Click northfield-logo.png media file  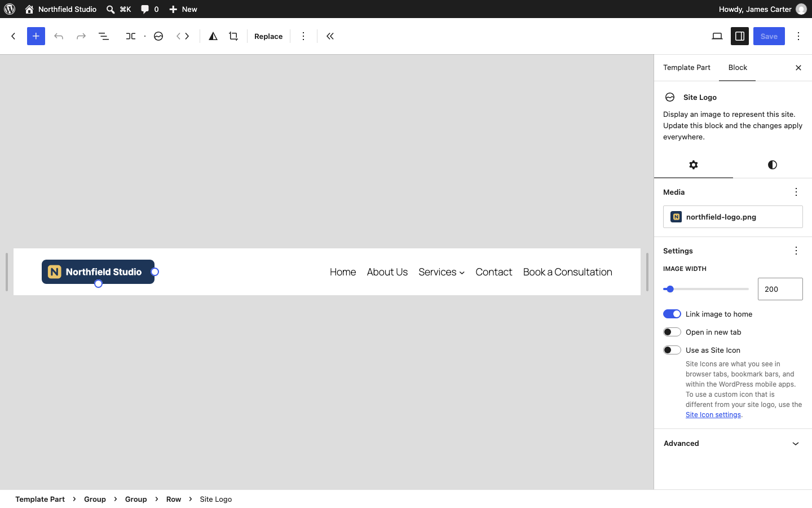click(x=733, y=217)
